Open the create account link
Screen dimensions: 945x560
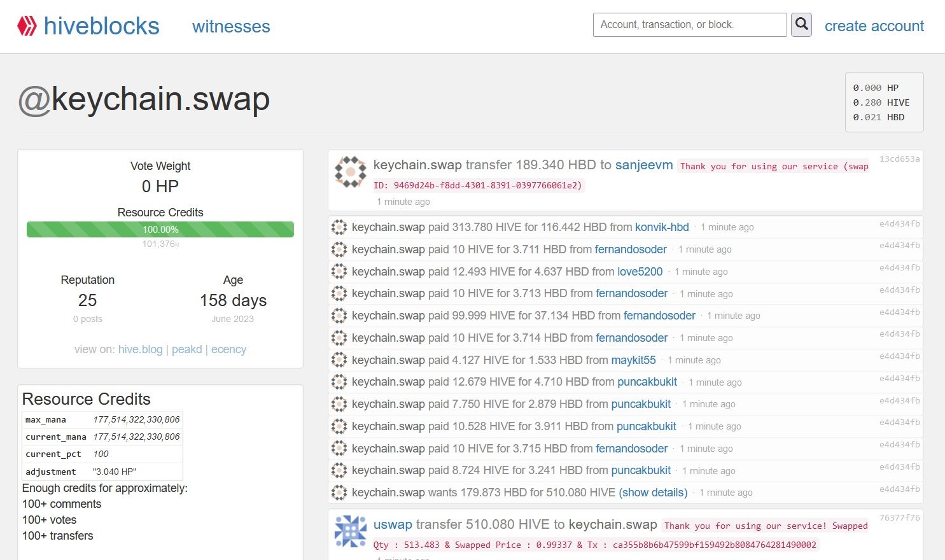(x=874, y=26)
